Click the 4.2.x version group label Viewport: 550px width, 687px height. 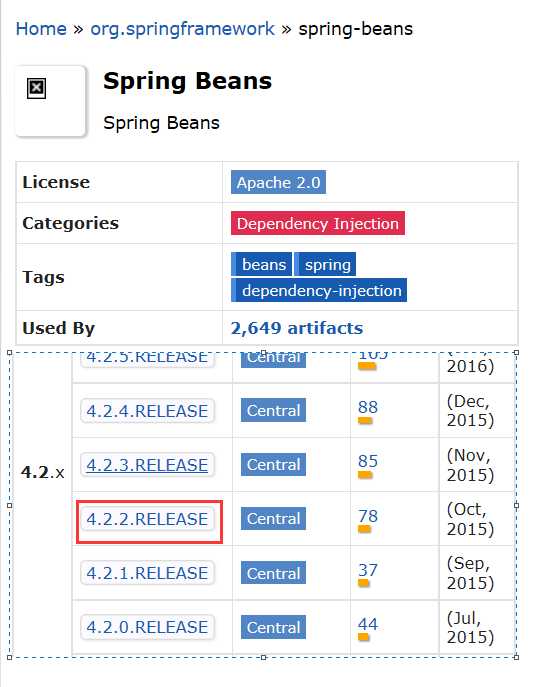click(x=43, y=473)
